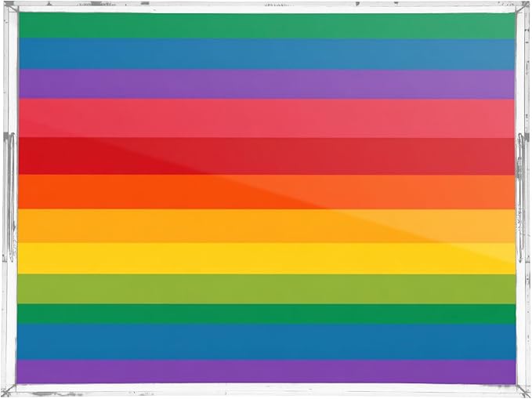Choose the bottommost purple stripe
Viewport: 532px width, 399px height.
point(266,372)
